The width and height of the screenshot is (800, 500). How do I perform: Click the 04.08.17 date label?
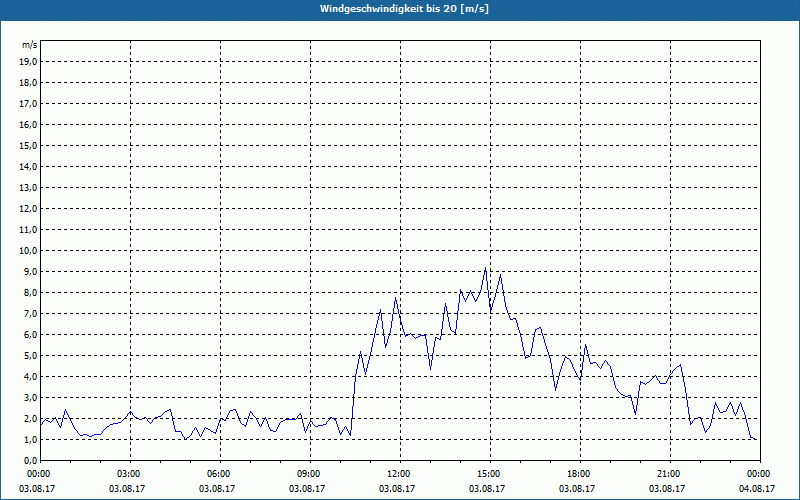[x=757, y=488]
